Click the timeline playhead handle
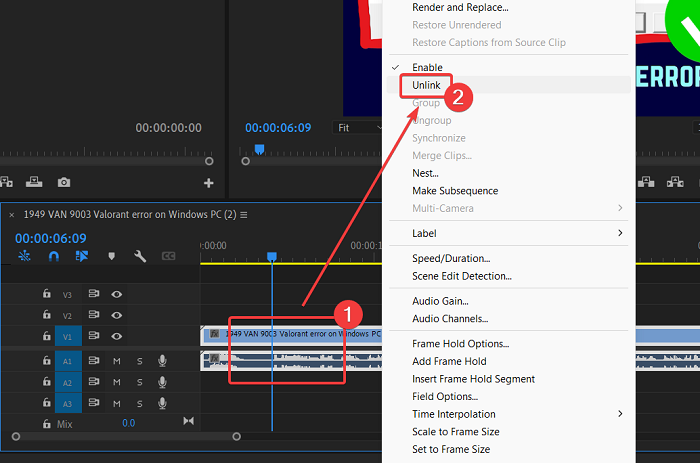 pyautogui.click(x=271, y=256)
